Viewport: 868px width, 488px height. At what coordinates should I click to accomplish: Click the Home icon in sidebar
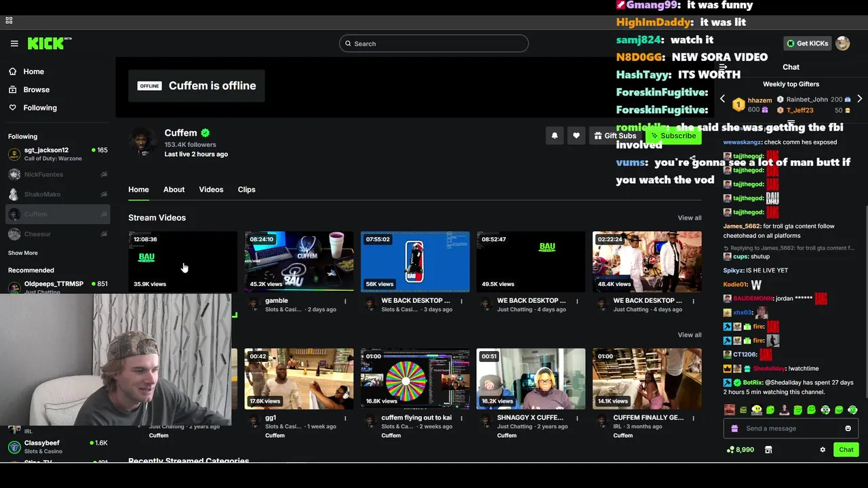(x=12, y=71)
